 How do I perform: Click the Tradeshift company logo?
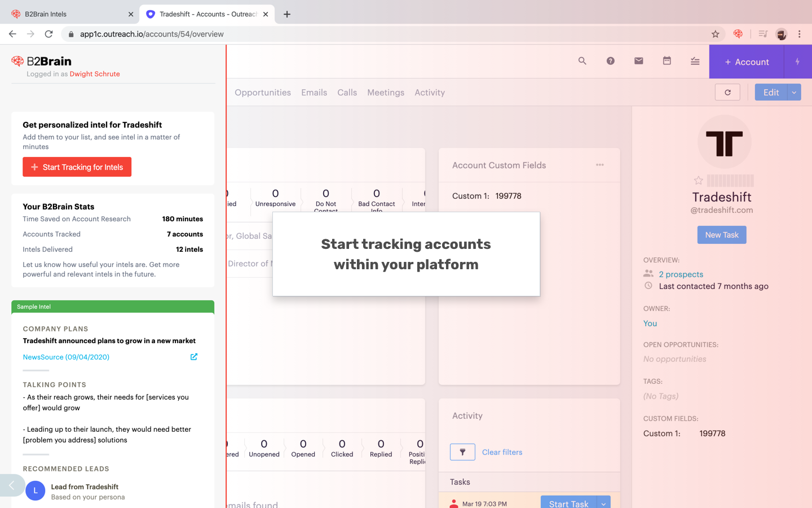point(725,142)
